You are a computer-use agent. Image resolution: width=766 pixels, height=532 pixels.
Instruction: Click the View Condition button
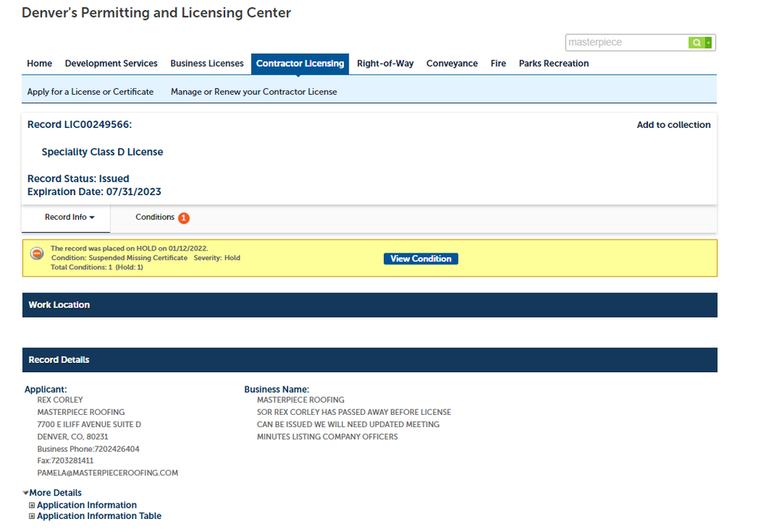(421, 259)
